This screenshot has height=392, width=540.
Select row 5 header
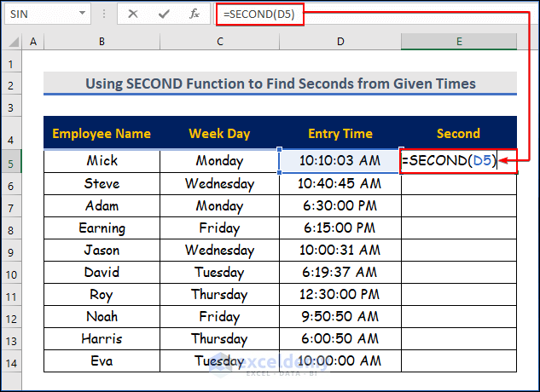[11, 161]
